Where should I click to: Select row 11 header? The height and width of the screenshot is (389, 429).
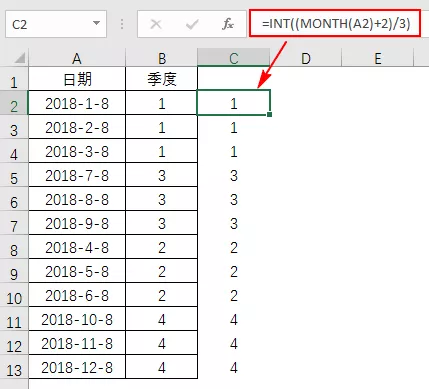[14, 319]
